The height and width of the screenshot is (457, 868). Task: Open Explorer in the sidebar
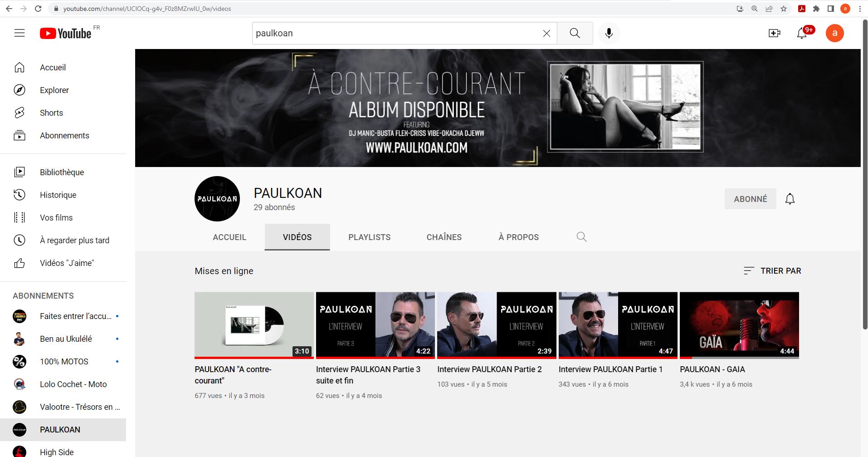point(63,90)
